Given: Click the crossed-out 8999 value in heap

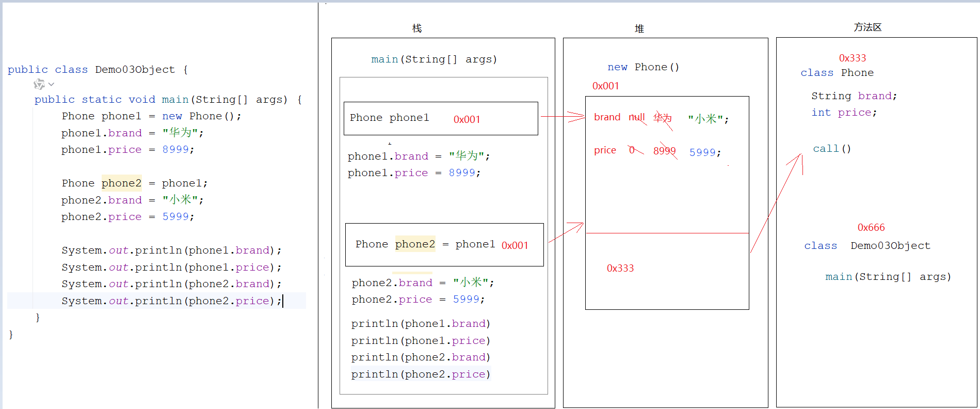Looking at the screenshot, I should tap(664, 151).
